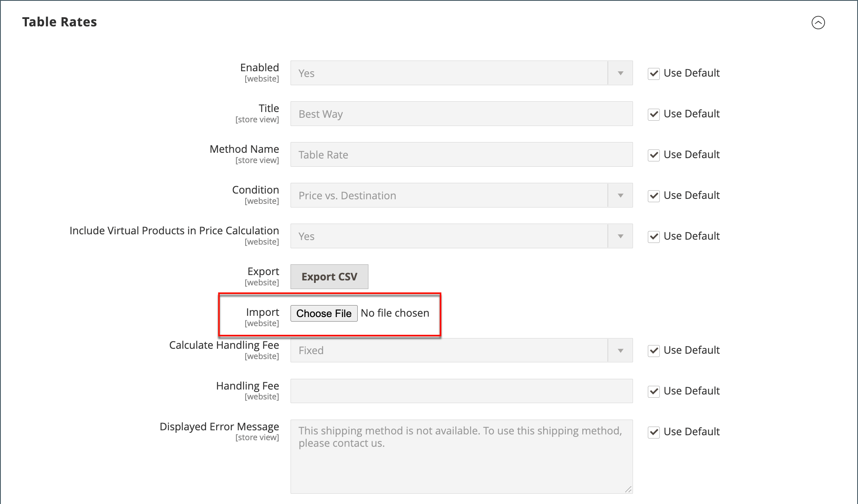Click the Title input field
Viewport: 858px width, 504px height.
tap(461, 114)
